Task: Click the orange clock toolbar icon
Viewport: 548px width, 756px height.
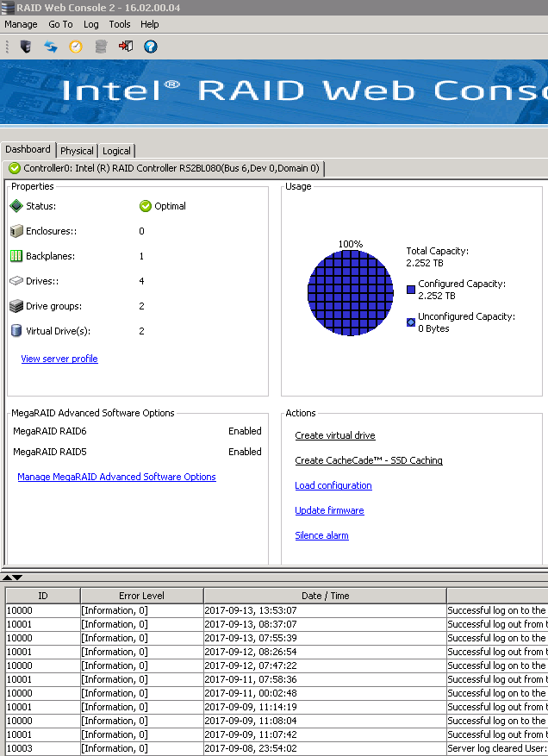Action: click(76, 47)
